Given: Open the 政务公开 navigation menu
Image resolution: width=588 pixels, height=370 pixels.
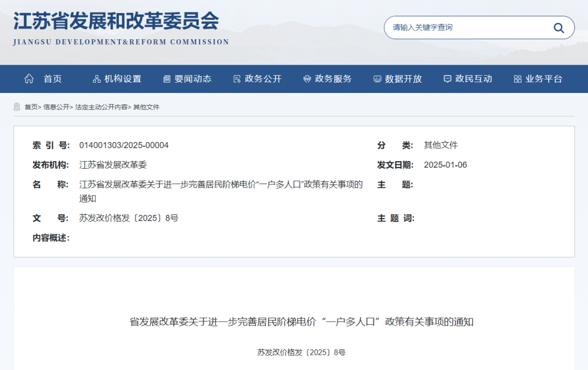Looking at the screenshot, I should pos(263,79).
